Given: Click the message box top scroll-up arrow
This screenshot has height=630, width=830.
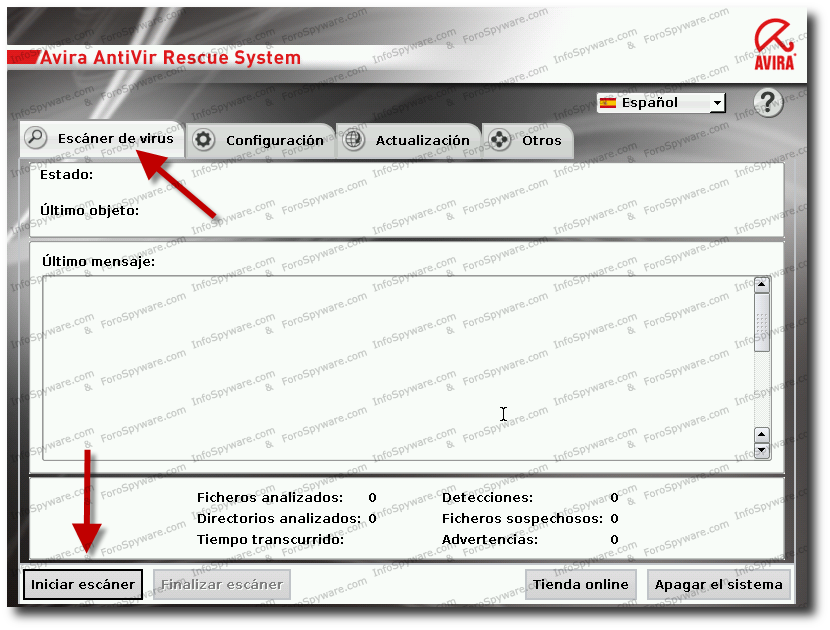Looking at the screenshot, I should click(x=762, y=285).
